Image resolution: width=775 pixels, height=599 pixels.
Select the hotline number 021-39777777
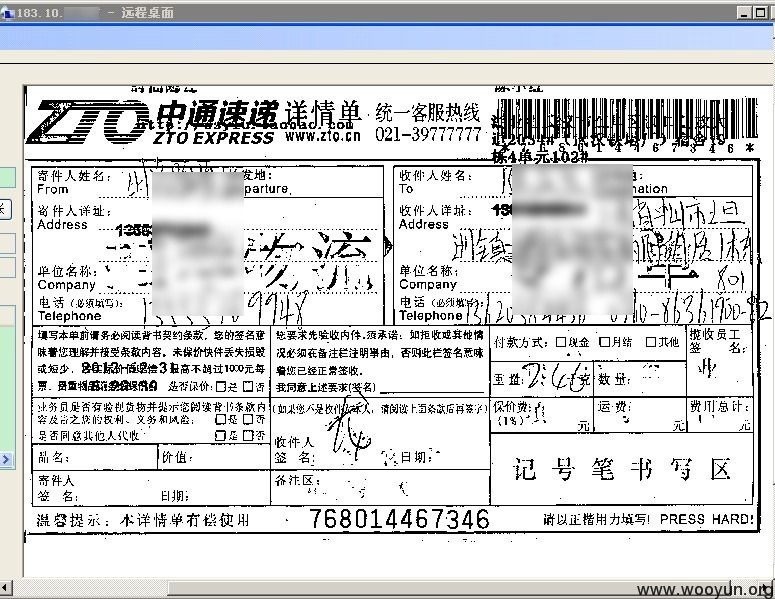[x=428, y=133]
